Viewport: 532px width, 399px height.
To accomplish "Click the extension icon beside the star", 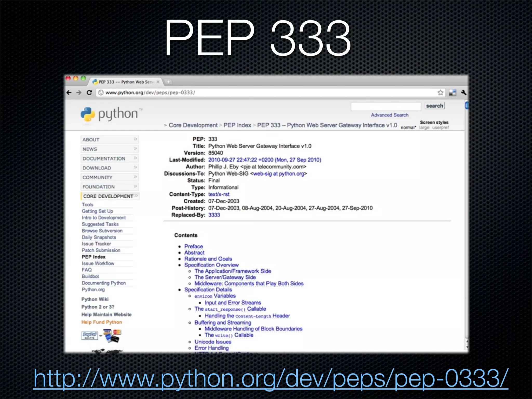I will coord(453,92).
